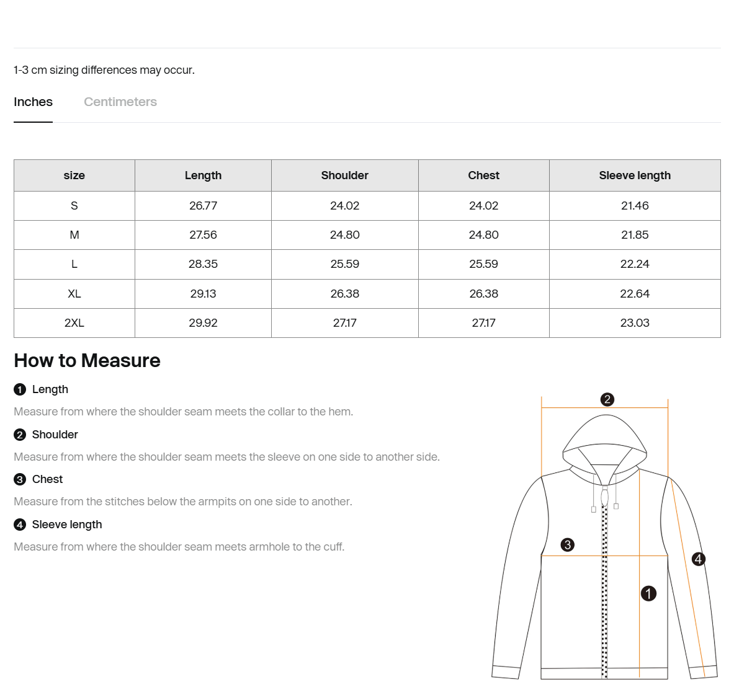This screenshot has height=700, width=734.
Task: Click the M size cell
Action: point(74,235)
